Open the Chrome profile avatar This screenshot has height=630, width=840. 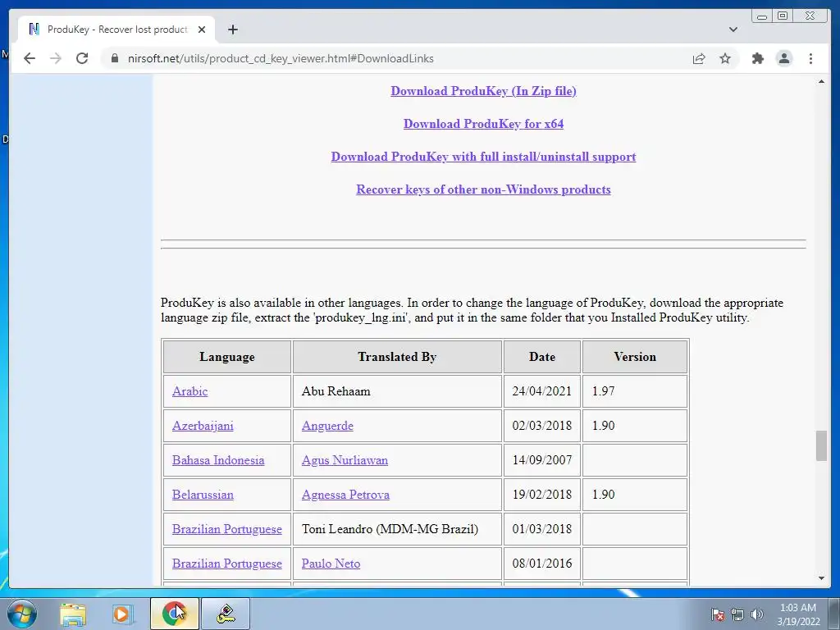(783, 58)
